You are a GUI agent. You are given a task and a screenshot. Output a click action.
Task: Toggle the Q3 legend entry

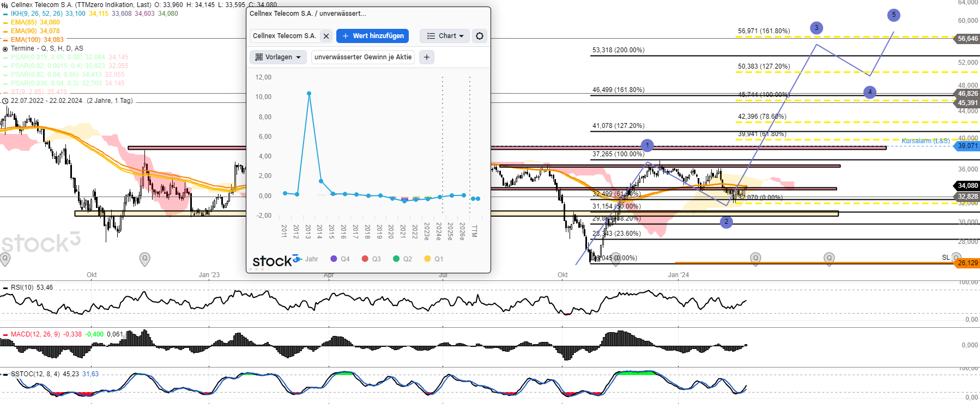(371, 259)
